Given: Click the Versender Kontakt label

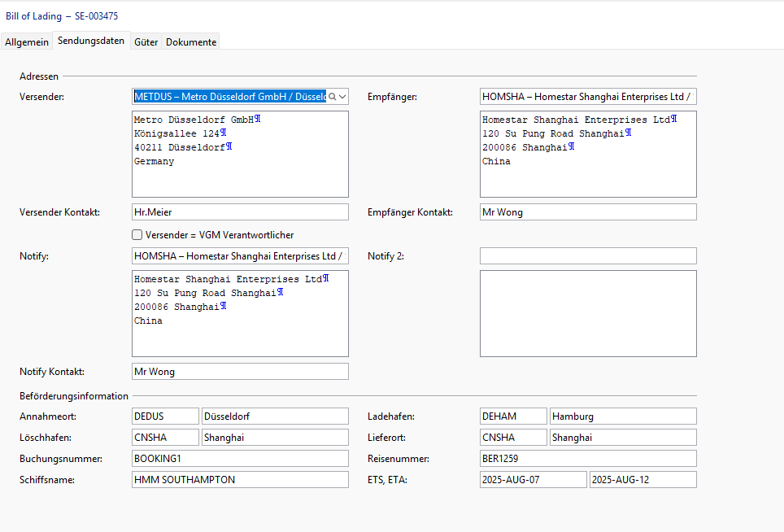Looking at the screenshot, I should tap(59, 212).
